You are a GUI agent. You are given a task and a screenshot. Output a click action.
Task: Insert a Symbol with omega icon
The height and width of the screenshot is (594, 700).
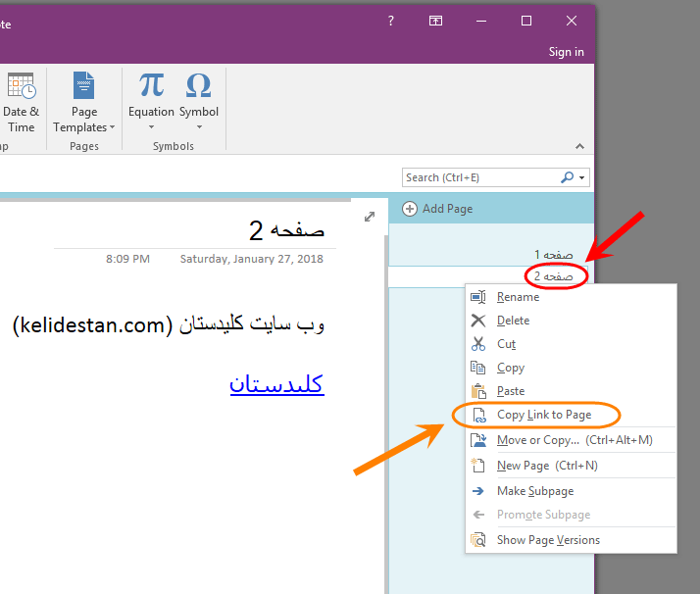(199, 85)
